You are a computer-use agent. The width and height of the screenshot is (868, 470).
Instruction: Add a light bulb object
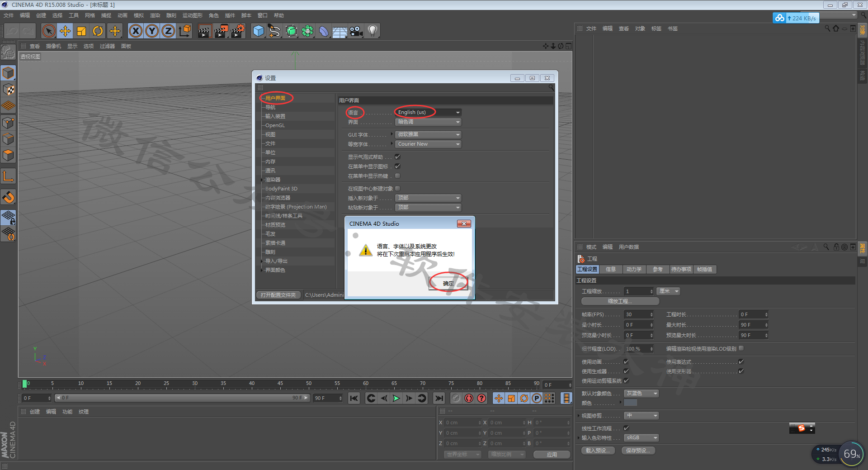tap(373, 31)
